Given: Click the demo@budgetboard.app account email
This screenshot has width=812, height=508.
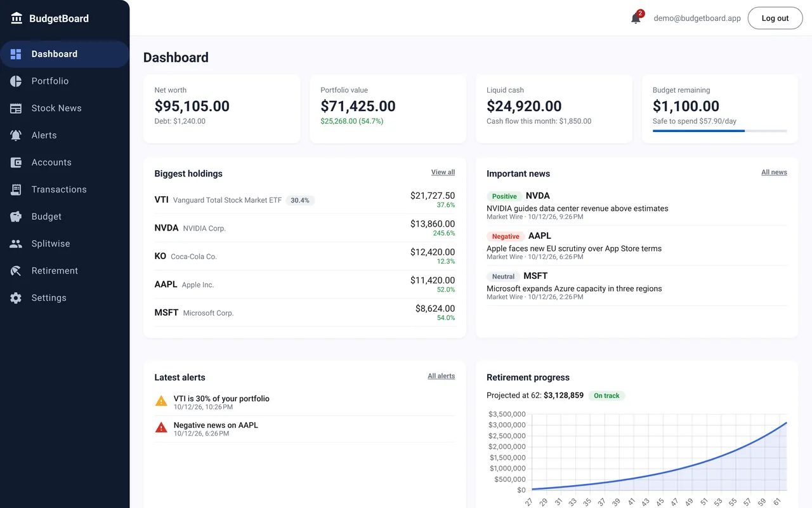Looking at the screenshot, I should [697, 18].
